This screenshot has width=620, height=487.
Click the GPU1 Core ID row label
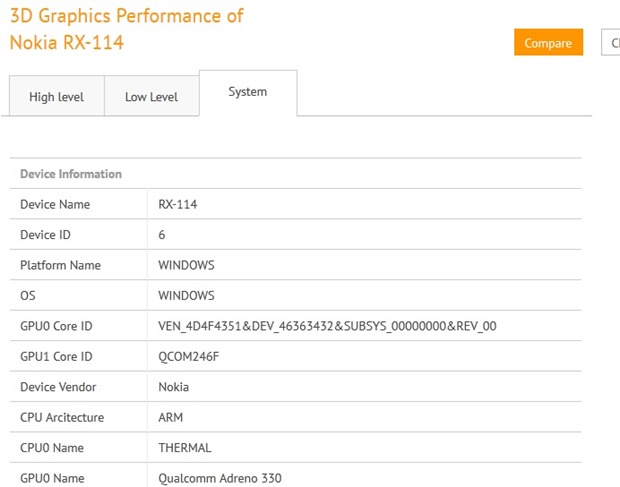click(x=56, y=357)
